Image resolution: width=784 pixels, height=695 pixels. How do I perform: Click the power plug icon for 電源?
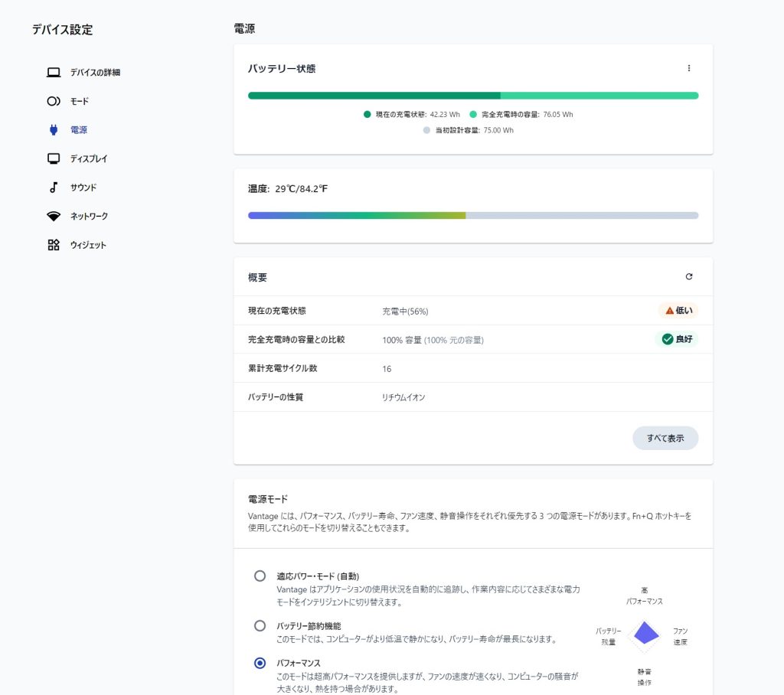pyautogui.click(x=54, y=130)
